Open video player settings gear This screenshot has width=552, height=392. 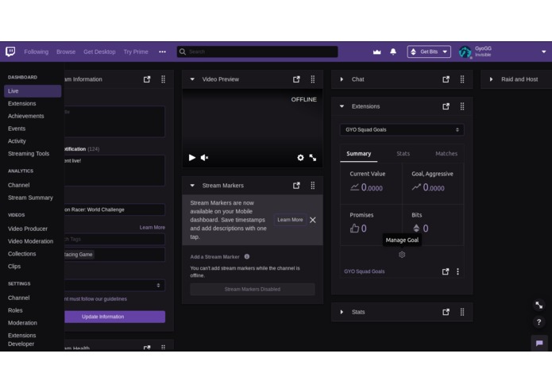(x=300, y=157)
